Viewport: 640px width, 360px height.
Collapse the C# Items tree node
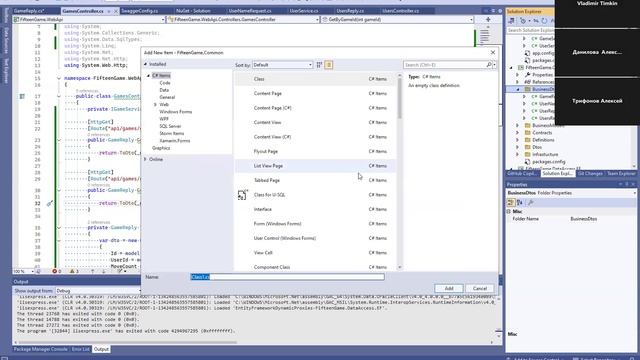[x=148, y=76]
